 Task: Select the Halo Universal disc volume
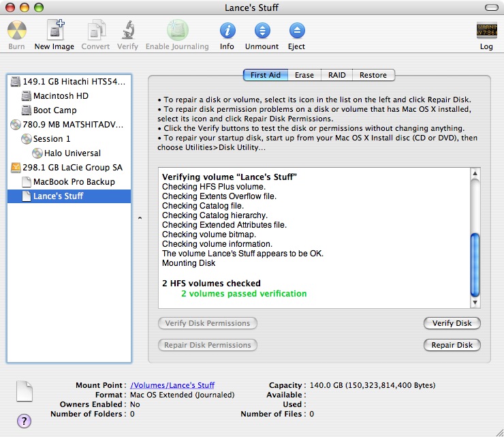pyautogui.click(x=69, y=153)
